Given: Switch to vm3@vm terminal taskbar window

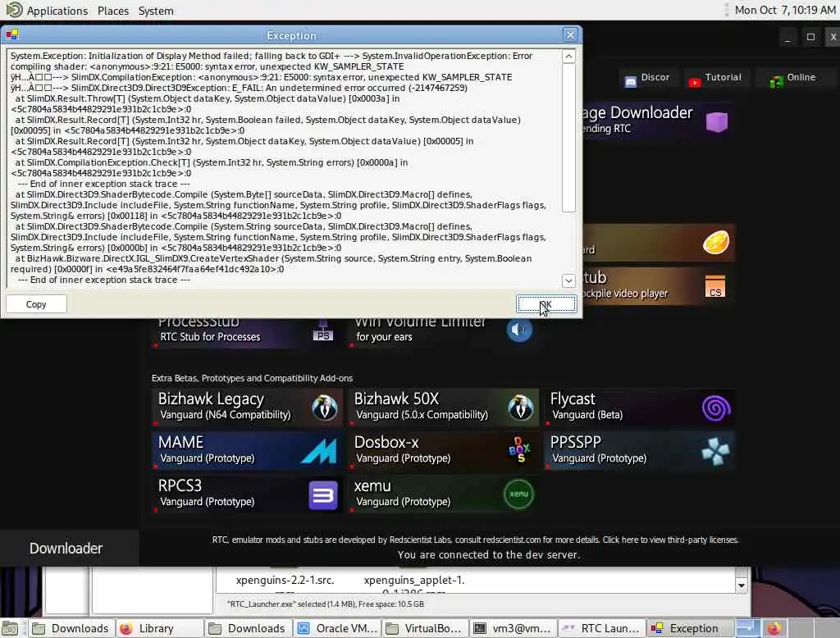Looking at the screenshot, I should [x=514, y=628].
